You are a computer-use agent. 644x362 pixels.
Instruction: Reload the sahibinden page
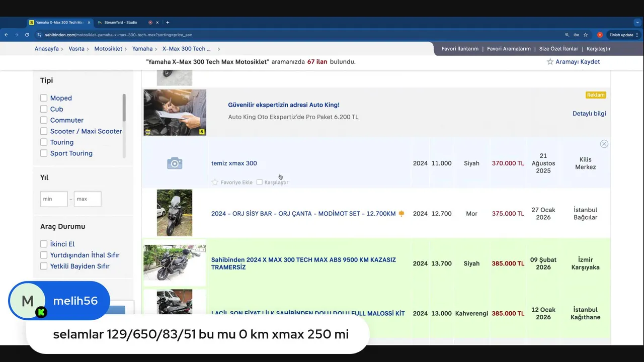pyautogui.click(x=26, y=35)
